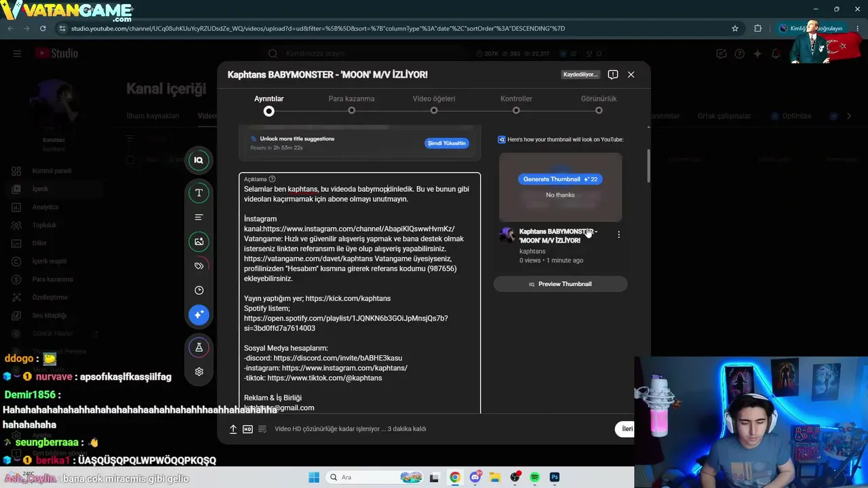Image resolution: width=868 pixels, height=488 pixels.
Task: Open the thumbnail image tool in vidIQ toolbar
Action: [x=199, y=241]
